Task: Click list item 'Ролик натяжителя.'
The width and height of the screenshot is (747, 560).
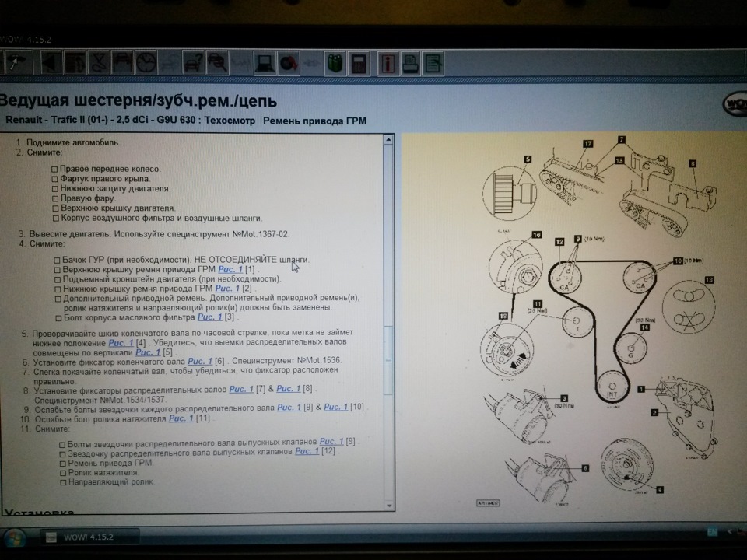Action: click(103, 473)
